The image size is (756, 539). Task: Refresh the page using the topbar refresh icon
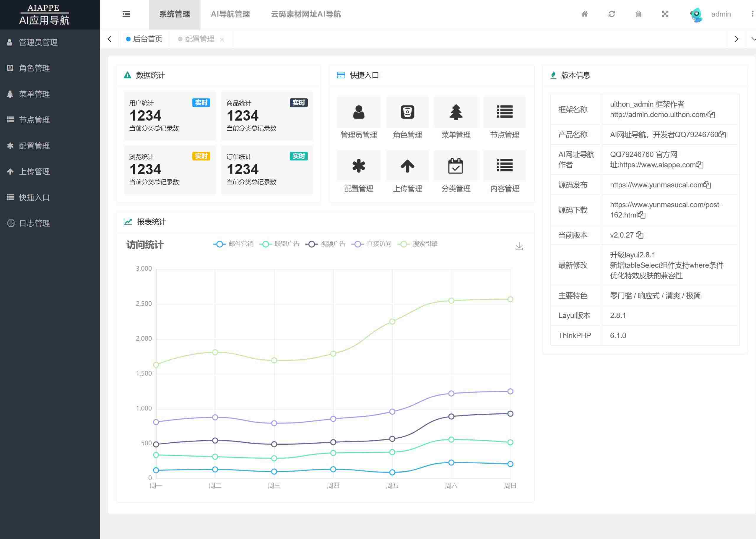pos(611,14)
